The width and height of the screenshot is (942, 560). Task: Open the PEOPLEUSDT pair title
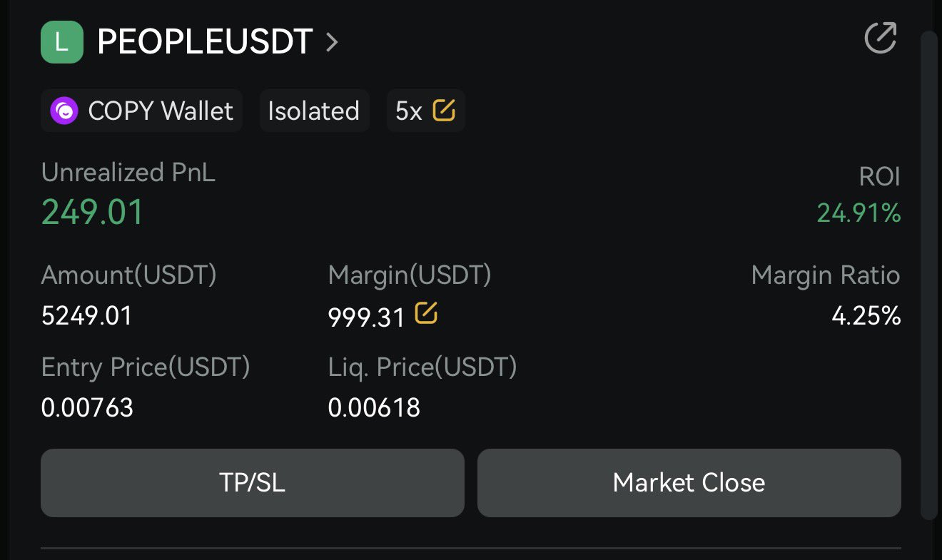tap(205, 42)
